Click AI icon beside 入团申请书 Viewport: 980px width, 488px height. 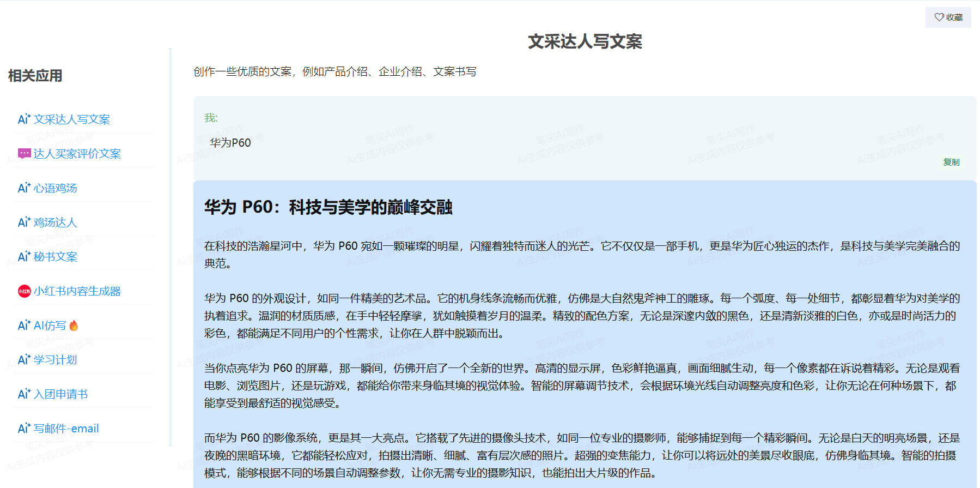pos(24,394)
